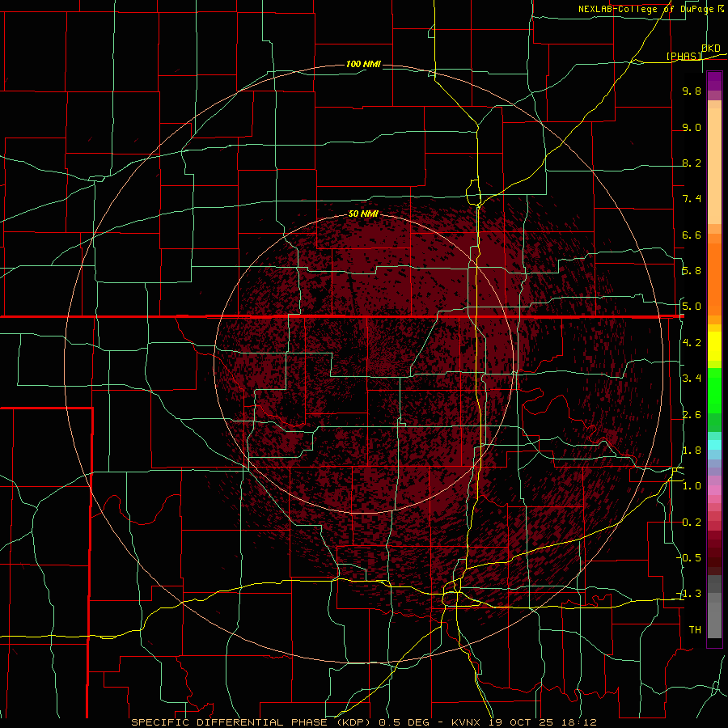Pick the purple segment atop the color bar

point(714,81)
